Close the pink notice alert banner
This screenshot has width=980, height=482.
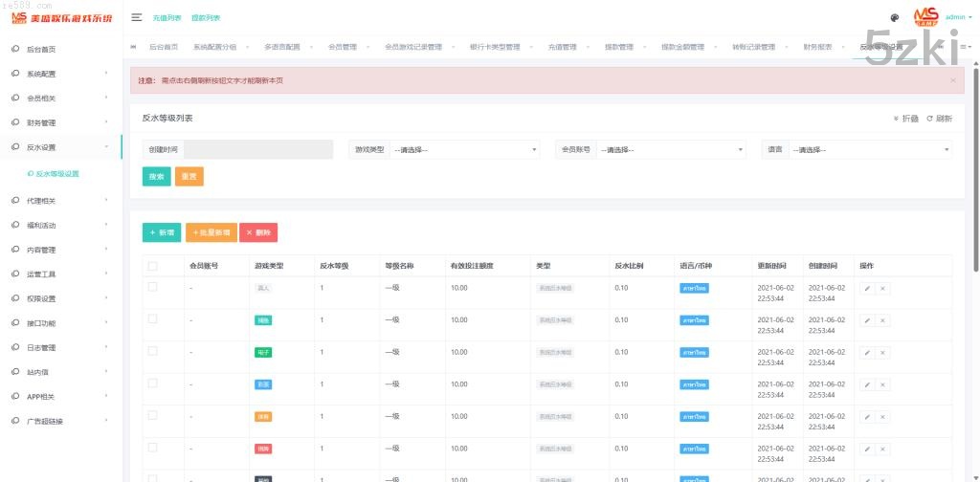click(952, 80)
